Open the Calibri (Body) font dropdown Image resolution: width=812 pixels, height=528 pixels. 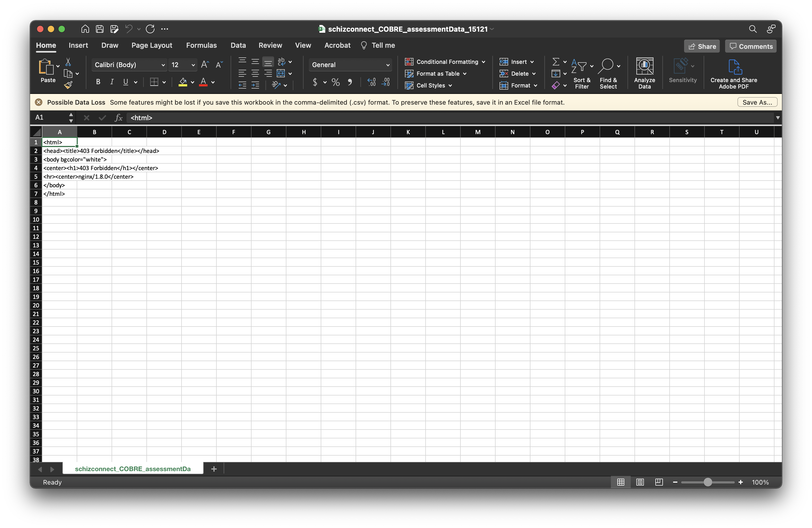click(x=129, y=65)
